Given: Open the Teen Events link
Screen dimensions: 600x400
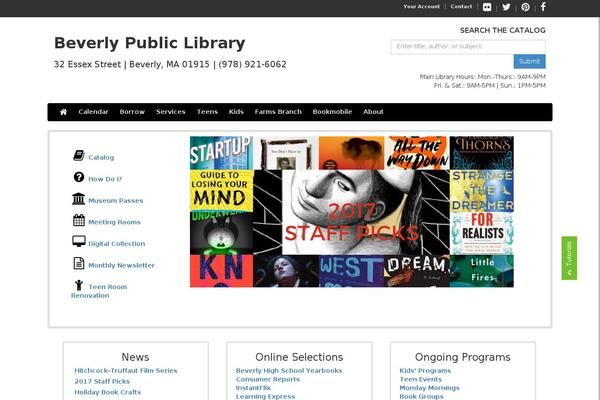Looking at the screenshot, I should tap(421, 379).
